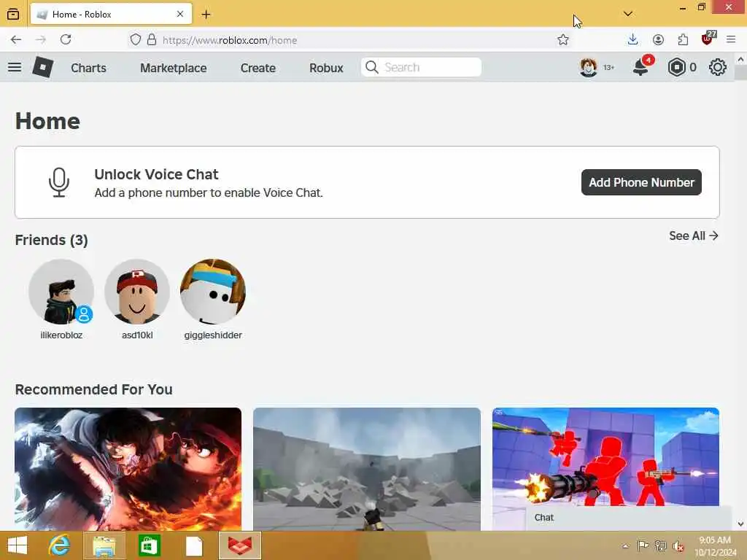Open File Explorer from taskbar
The height and width of the screenshot is (560, 747).
click(x=104, y=545)
